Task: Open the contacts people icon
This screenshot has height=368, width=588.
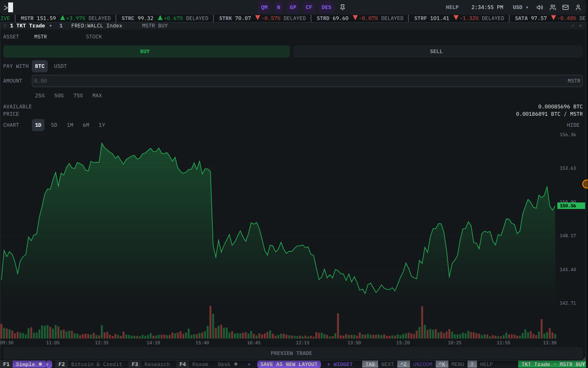Action: point(553,7)
